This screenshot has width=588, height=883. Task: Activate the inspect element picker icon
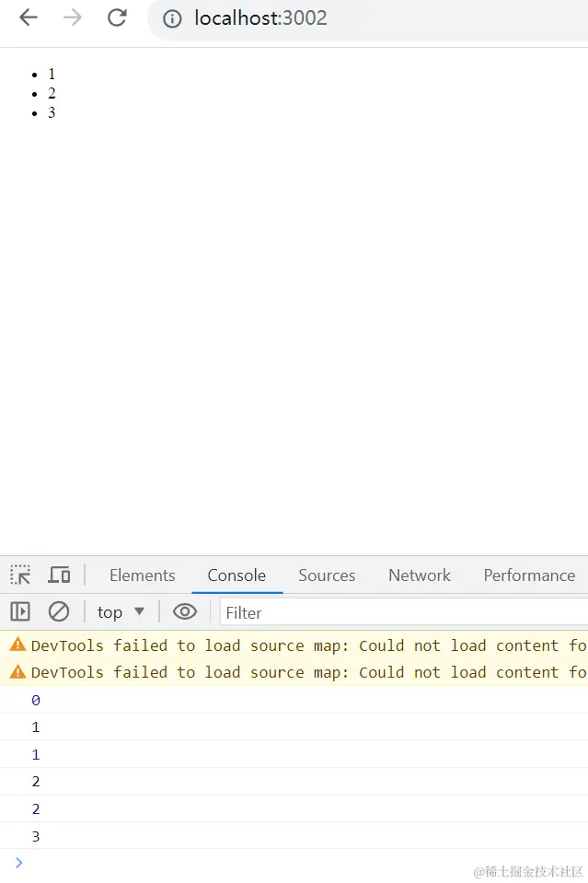(x=21, y=575)
